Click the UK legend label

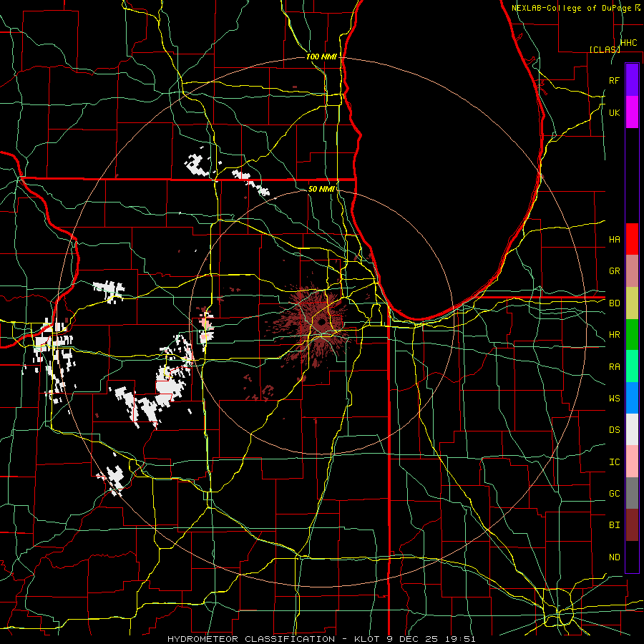point(614,112)
